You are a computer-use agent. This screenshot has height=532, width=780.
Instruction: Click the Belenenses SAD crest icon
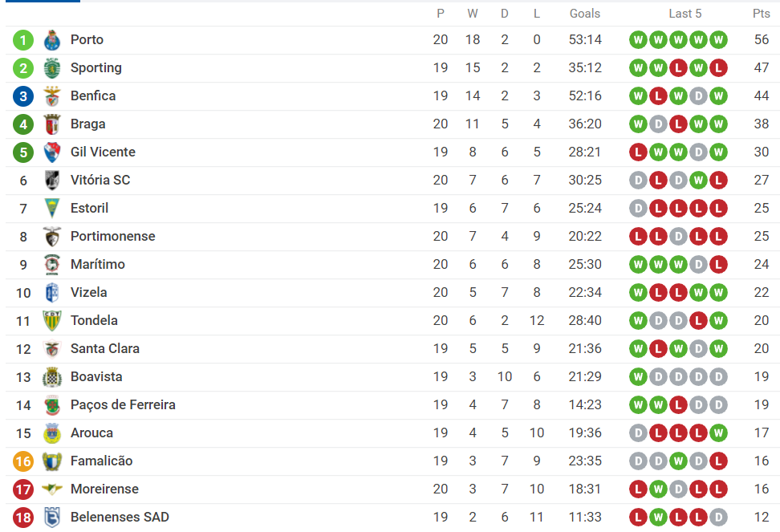52,518
